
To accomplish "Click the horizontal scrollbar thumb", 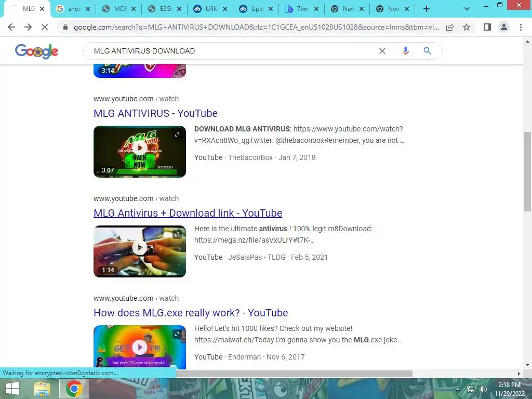I will point(294,374).
